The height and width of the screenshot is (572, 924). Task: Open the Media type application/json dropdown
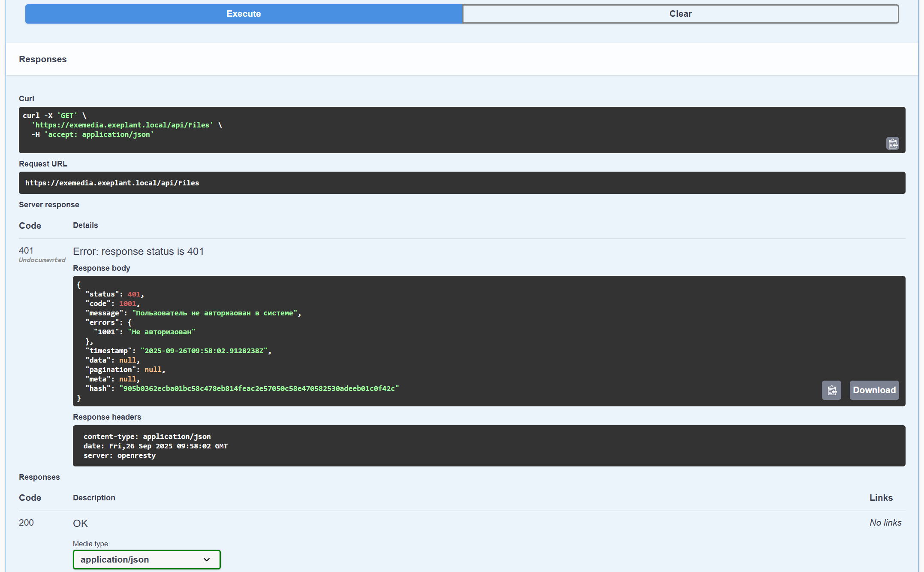(x=147, y=560)
